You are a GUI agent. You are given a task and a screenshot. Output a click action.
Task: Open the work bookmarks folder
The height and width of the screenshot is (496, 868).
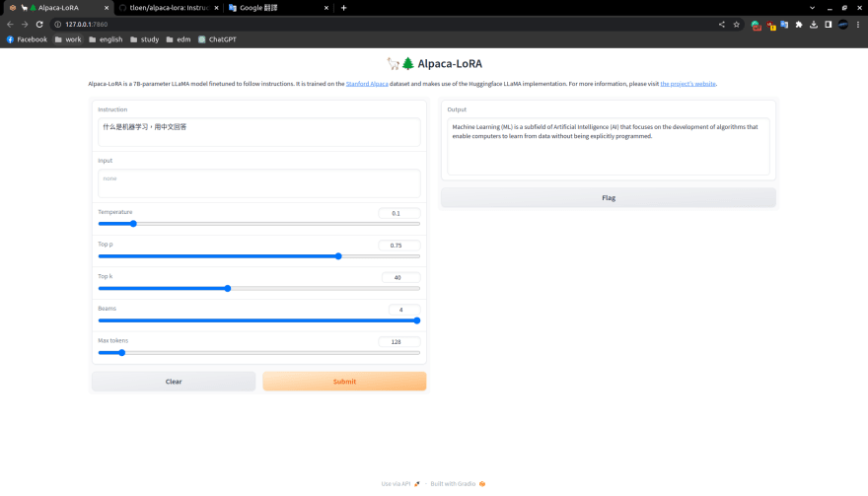tap(68, 39)
